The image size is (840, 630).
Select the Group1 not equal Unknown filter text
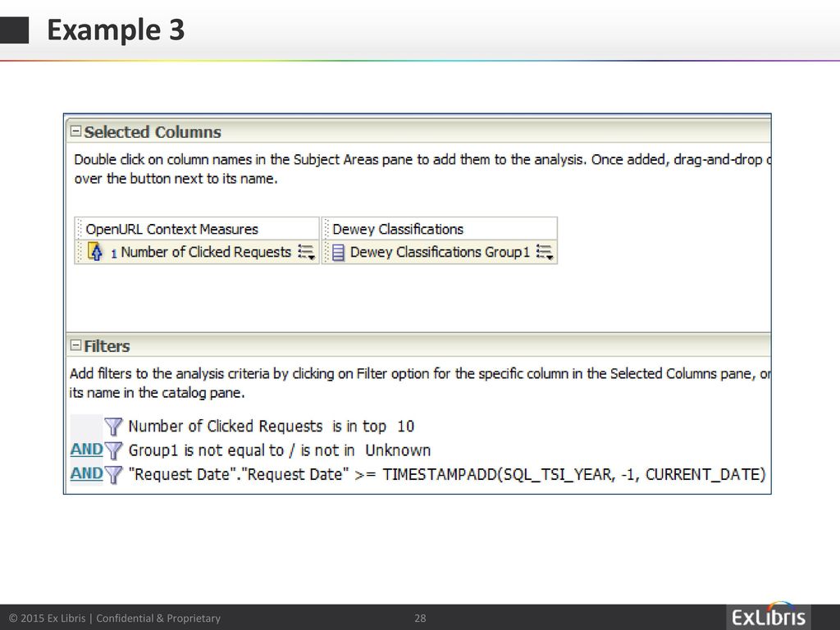click(x=279, y=450)
